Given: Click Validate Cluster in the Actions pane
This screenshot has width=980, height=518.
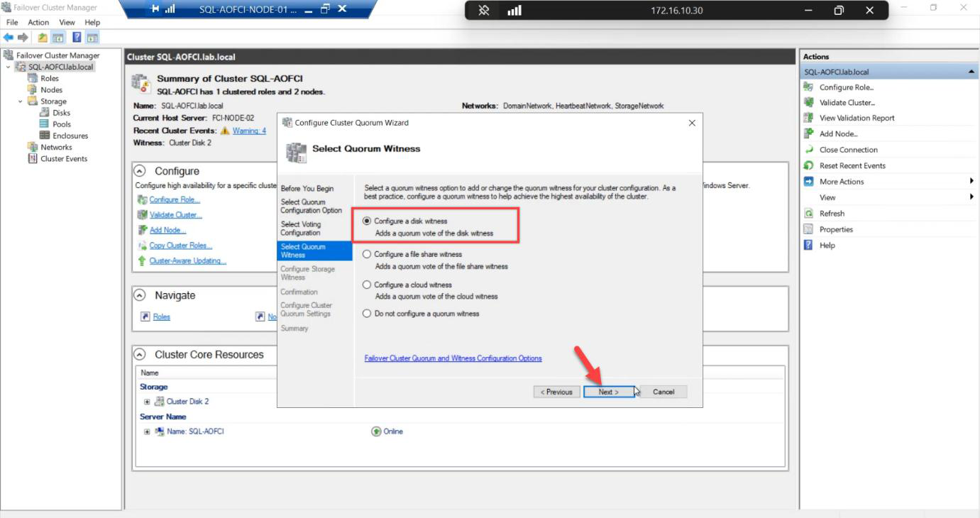Looking at the screenshot, I should (x=847, y=102).
